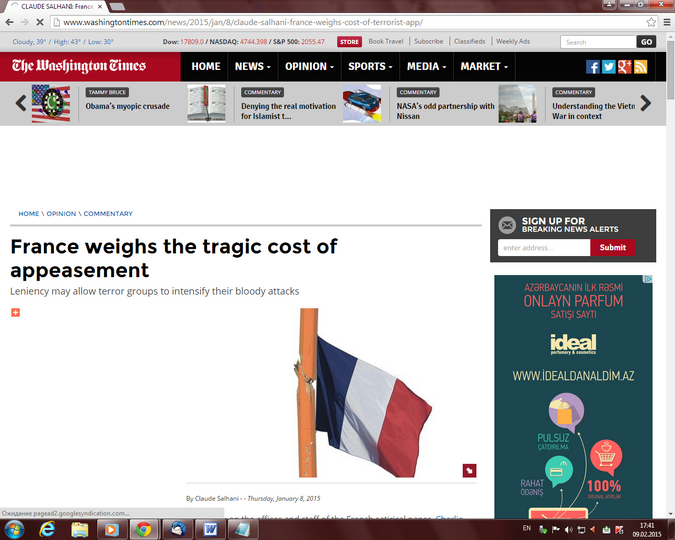The height and width of the screenshot is (540, 675).
Task: Open HOME in main navigation
Action: (206, 67)
